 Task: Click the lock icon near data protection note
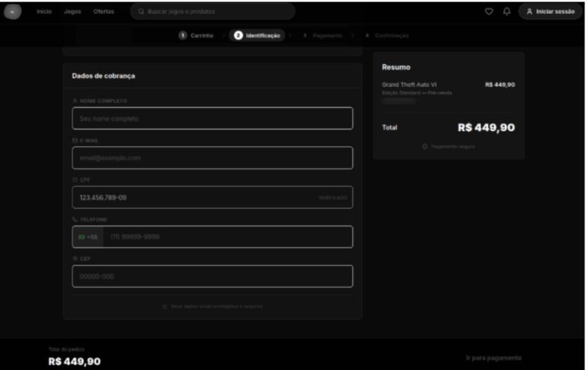(164, 307)
